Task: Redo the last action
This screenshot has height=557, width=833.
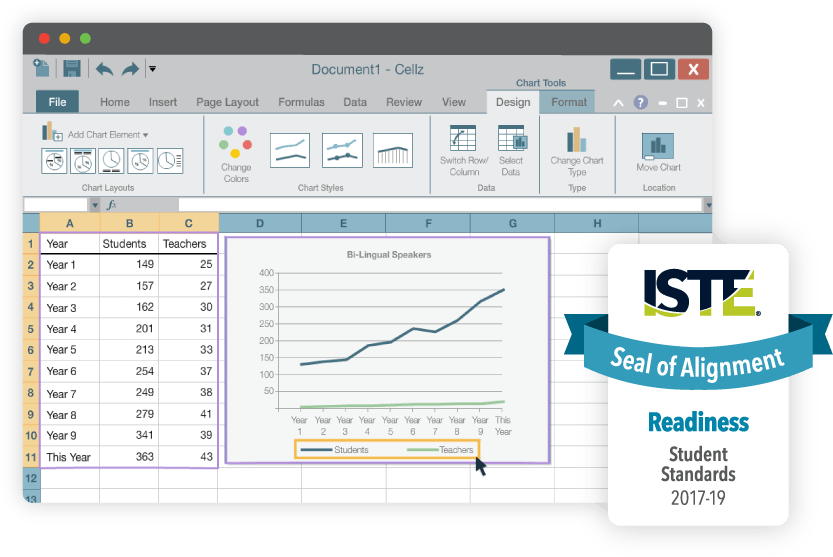Action: (x=130, y=69)
